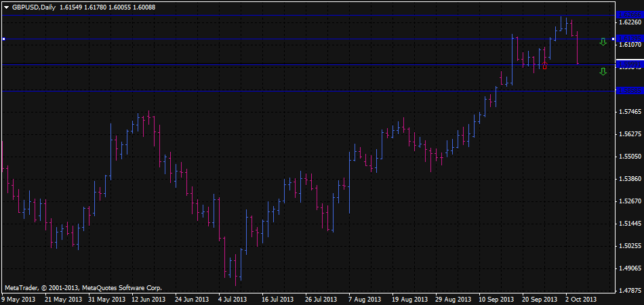Click the blue 1.62666 price label
This screenshot has width=644, height=305.
[630, 14]
